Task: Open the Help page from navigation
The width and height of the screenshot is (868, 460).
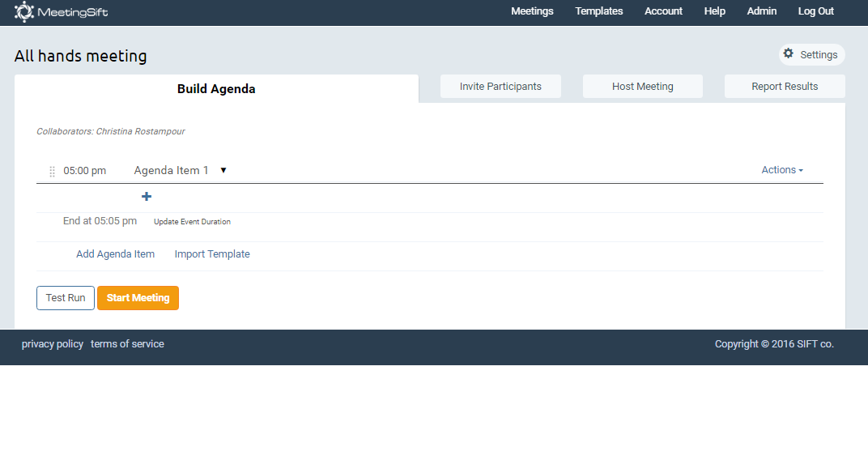Action: click(714, 11)
